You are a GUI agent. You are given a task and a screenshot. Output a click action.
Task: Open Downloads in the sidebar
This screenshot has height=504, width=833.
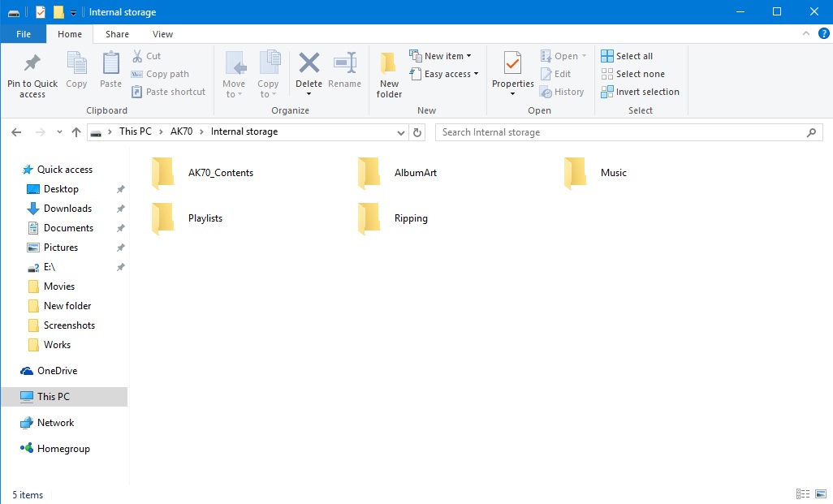(x=67, y=209)
